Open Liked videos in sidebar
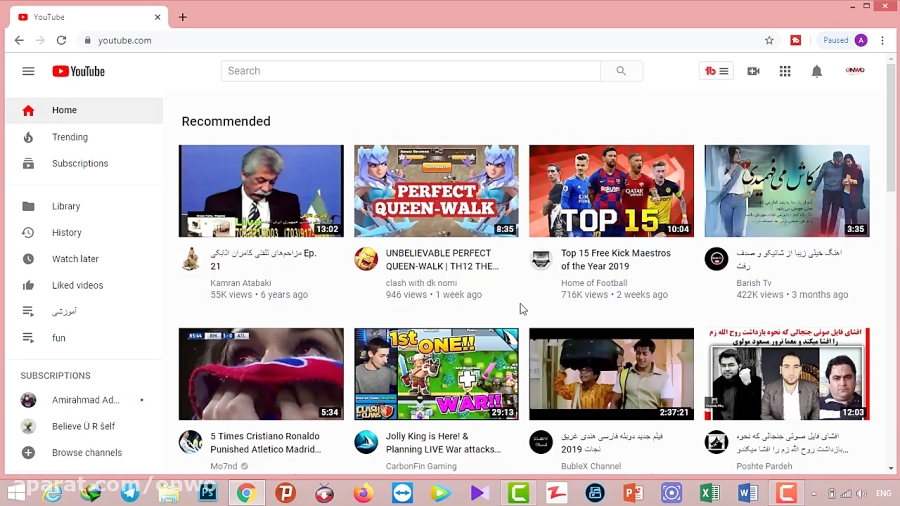 click(84, 285)
